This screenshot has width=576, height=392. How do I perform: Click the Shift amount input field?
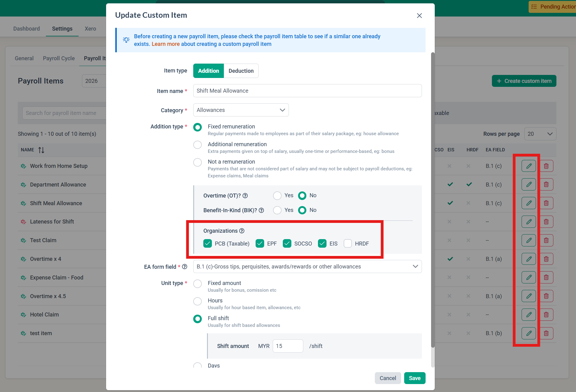pyautogui.click(x=288, y=346)
